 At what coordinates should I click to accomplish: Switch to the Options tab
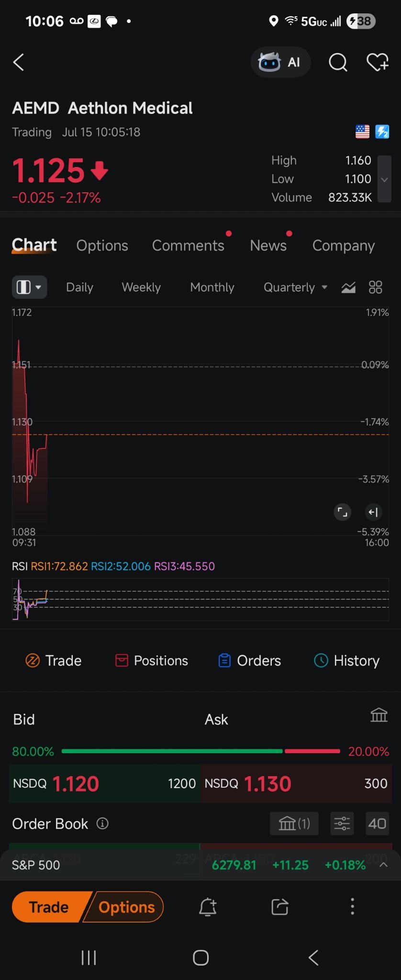[102, 245]
